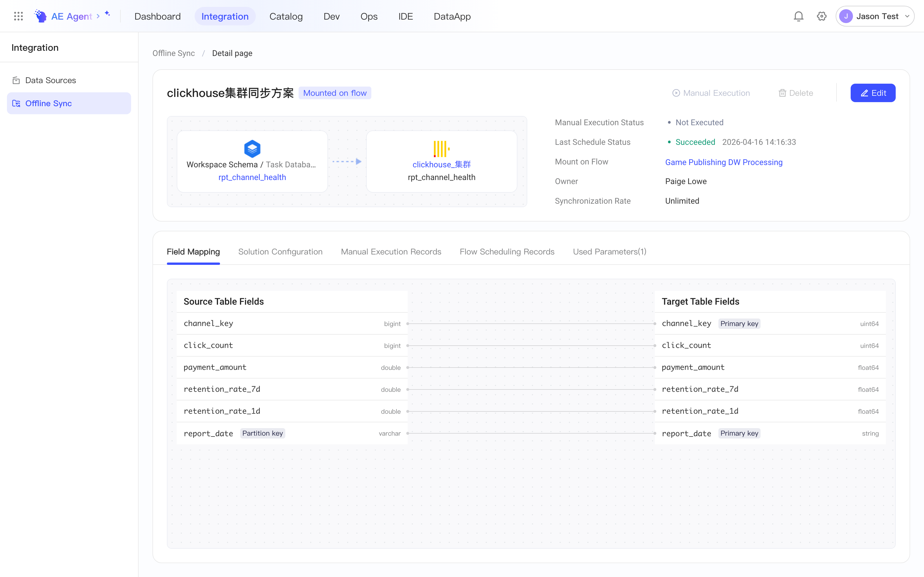Switch to Solution Configuration tab

[280, 252]
